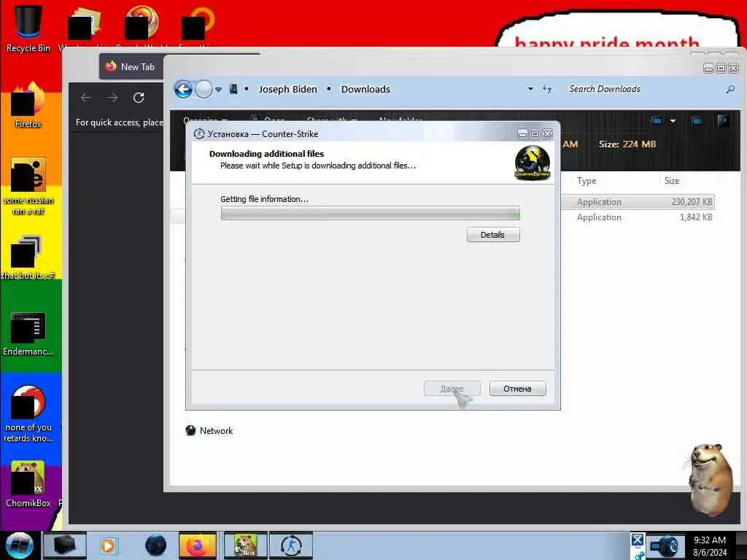Minimize the Explorer Downloads window
This screenshot has width=747, height=560.
click(x=709, y=69)
